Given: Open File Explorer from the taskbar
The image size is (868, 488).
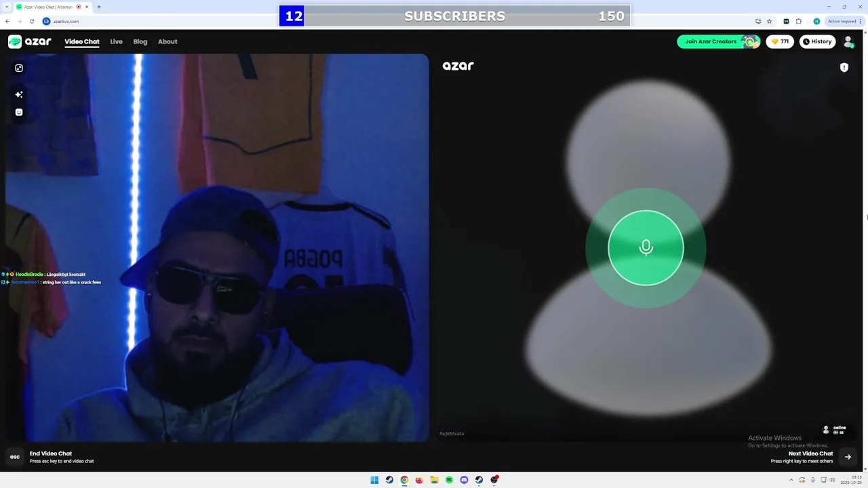Looking at the screenshot, I should 434,480.
